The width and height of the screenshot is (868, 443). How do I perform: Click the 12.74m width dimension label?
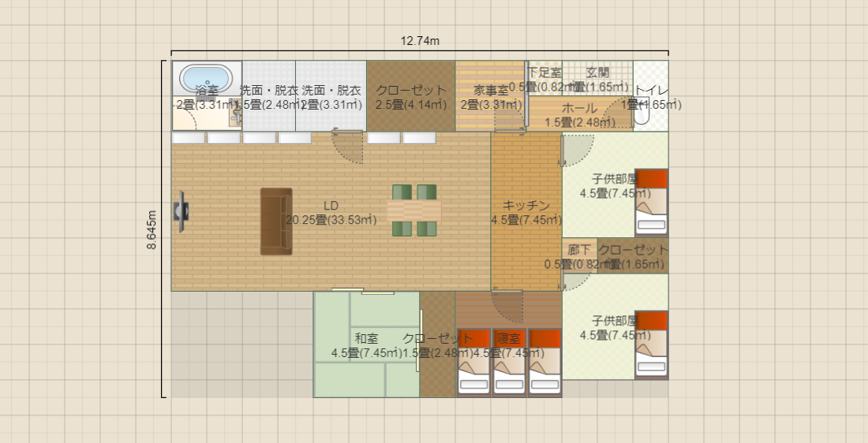click(x=420, y=41)
